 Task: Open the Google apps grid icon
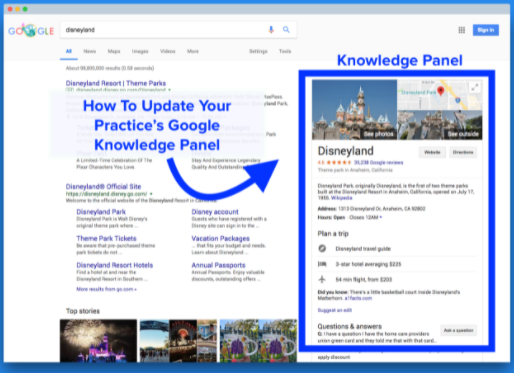click(x=462, y=30)
